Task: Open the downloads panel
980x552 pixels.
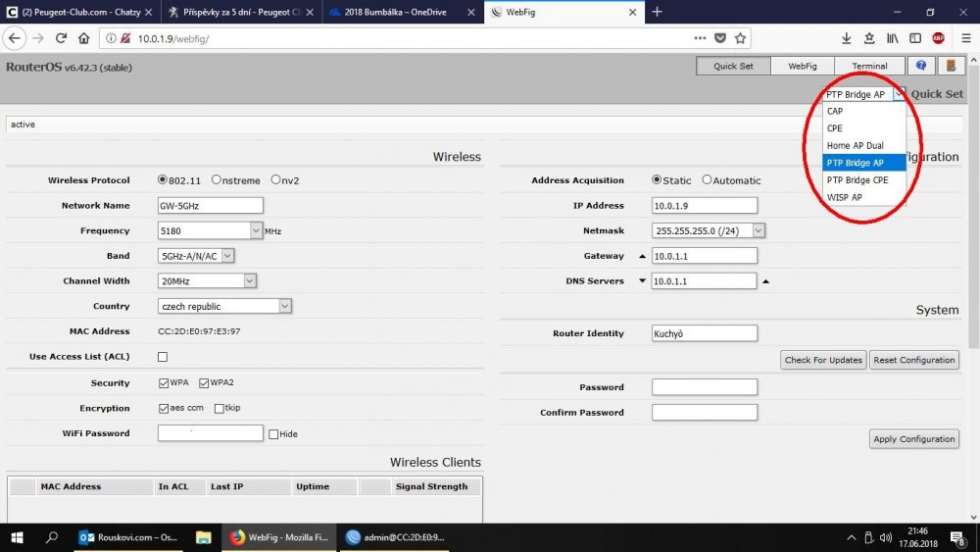Action: pos(847,38)
